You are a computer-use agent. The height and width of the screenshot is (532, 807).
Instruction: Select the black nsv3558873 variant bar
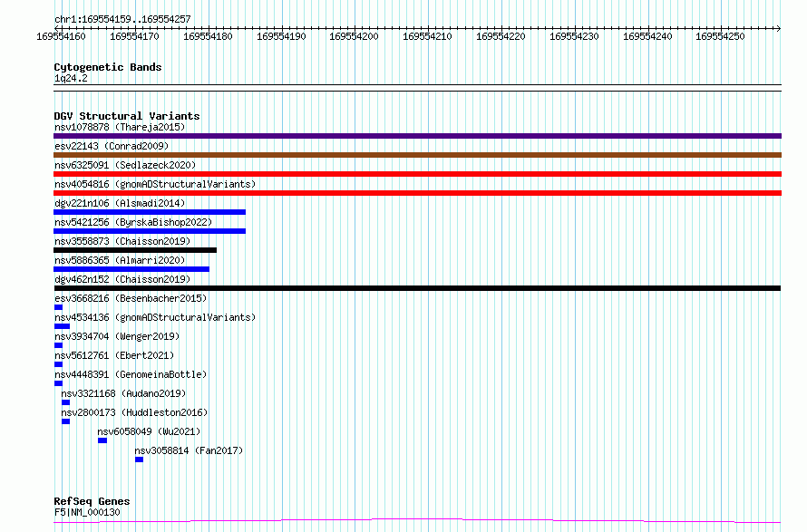click(x=135, y=250)
